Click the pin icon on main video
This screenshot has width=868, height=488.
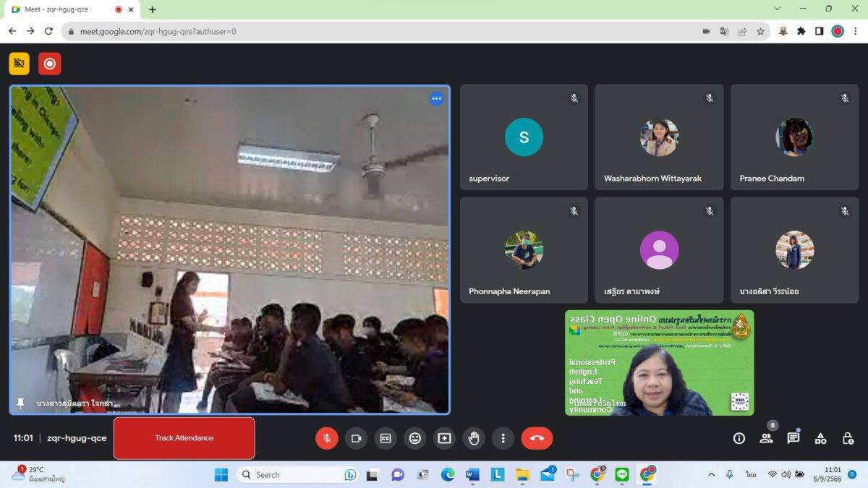pos(21,403)
